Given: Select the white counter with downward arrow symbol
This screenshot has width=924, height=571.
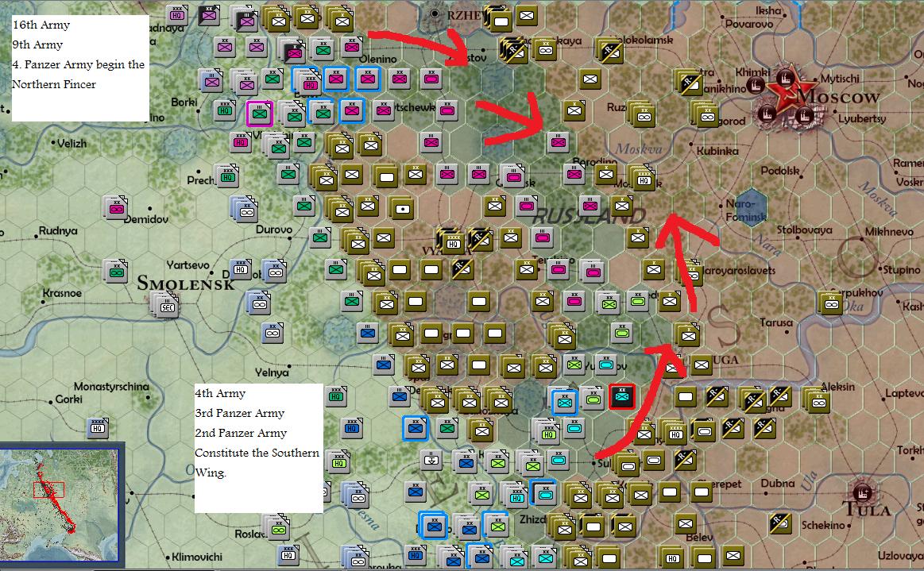Looking at the screenshot, I should click(x=431, y=461).
